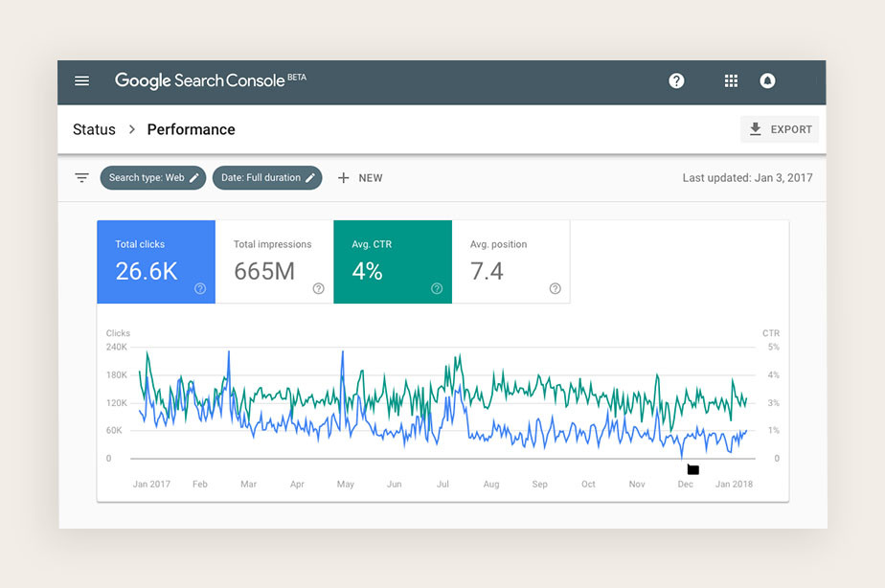Viewport: 885px width, 588px height.
Task: Open the Avg. position help icon
Action: [x=555, y=288]
